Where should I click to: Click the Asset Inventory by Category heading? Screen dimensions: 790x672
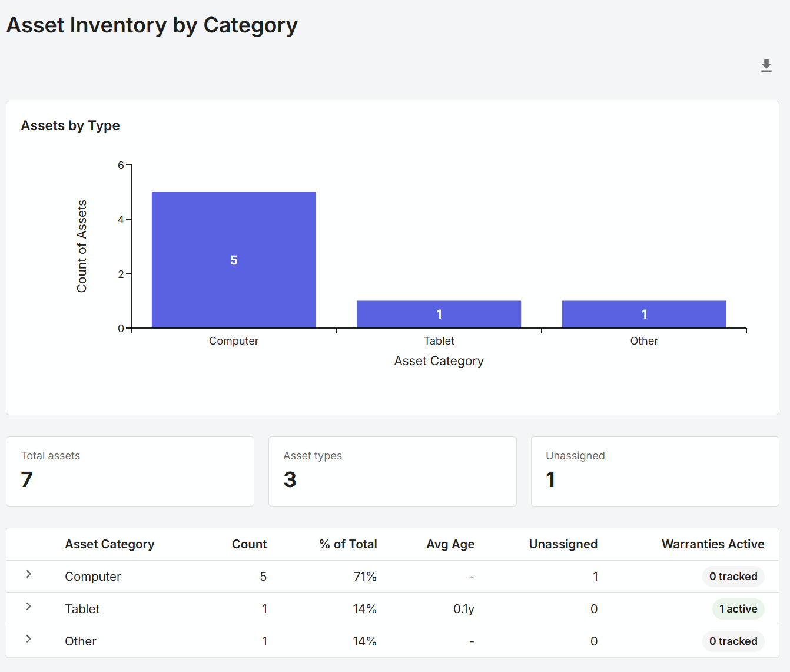[x=151, y=25]
